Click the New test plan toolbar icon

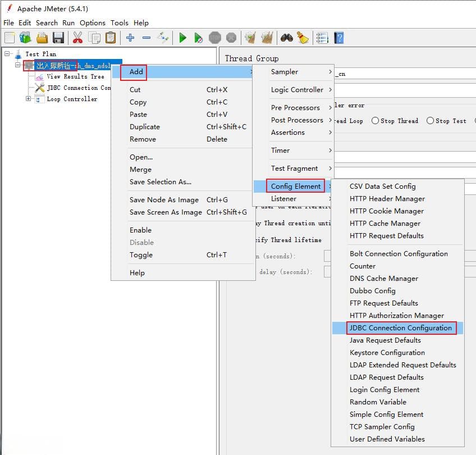tap(10, 38)
